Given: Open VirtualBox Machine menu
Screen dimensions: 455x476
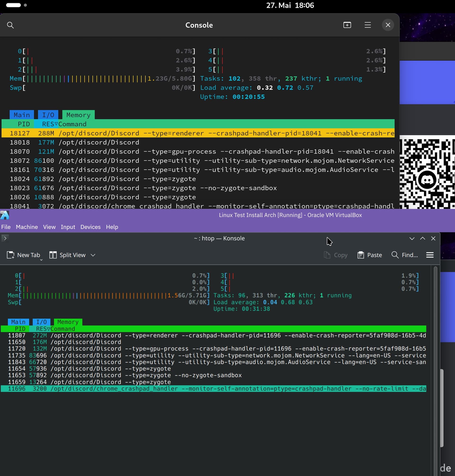Looking at the screenshot, I should pyautogui.click(x=27, y=227).
